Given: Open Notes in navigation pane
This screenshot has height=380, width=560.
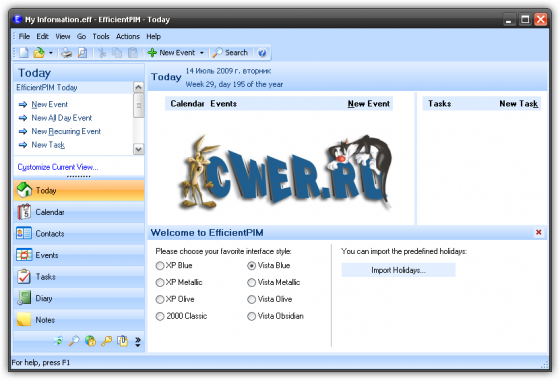Looking at the screenshot, I should tap(79, 320).
